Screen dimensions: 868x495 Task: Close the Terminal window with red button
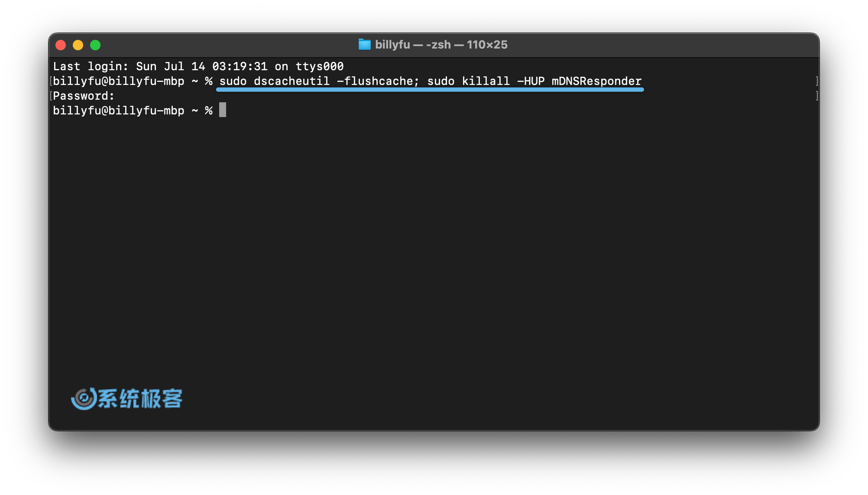pos(61,45)
